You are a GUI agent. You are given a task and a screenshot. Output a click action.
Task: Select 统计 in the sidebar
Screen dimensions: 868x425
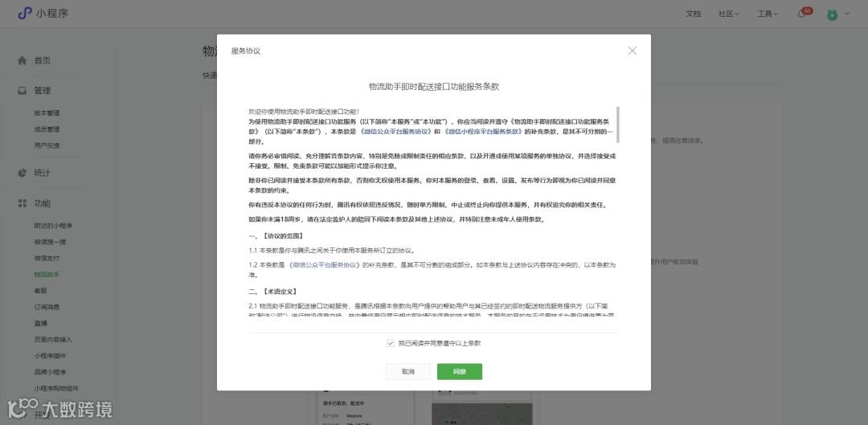coord(42,173)
